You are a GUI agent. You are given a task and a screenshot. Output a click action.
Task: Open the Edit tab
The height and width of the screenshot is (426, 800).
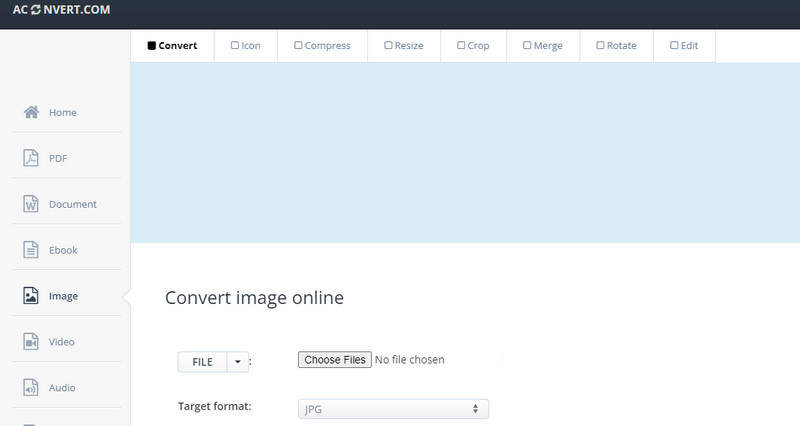pyautogui.click(x=684, y=46)
